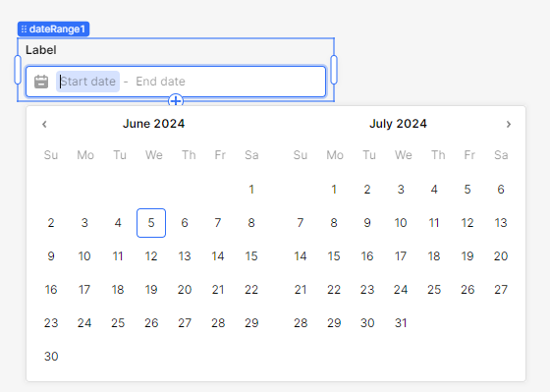Pick July 4 in the calendar
This screenshot has width=550, height=392.
(x=434, y=190)
